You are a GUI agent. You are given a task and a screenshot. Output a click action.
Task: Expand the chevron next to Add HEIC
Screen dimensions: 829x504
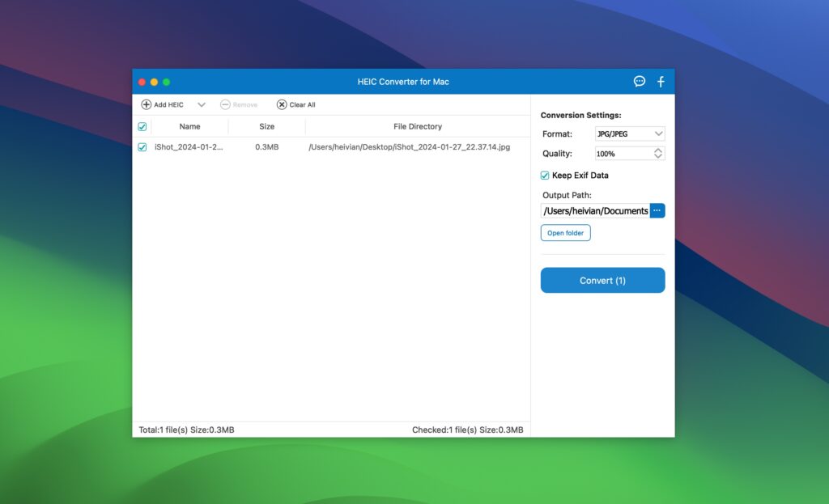200,104
